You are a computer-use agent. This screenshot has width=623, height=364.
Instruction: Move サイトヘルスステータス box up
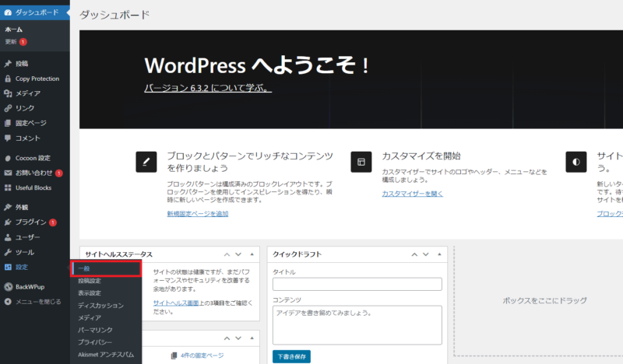click(227, 254)
